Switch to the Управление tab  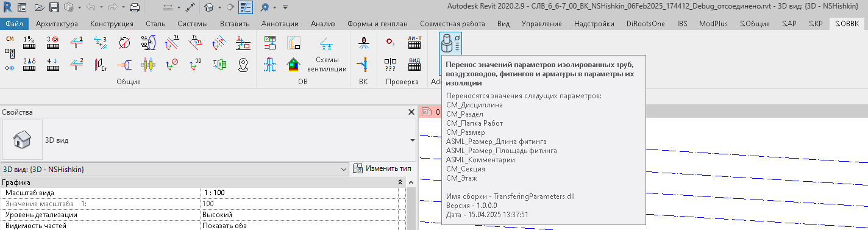point(542,24)
